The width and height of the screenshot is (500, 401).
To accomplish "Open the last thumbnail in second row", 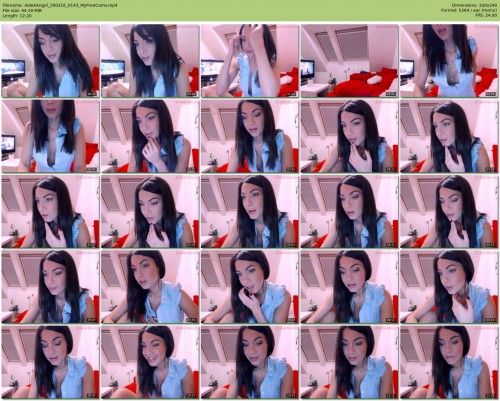I will [449, 136].
